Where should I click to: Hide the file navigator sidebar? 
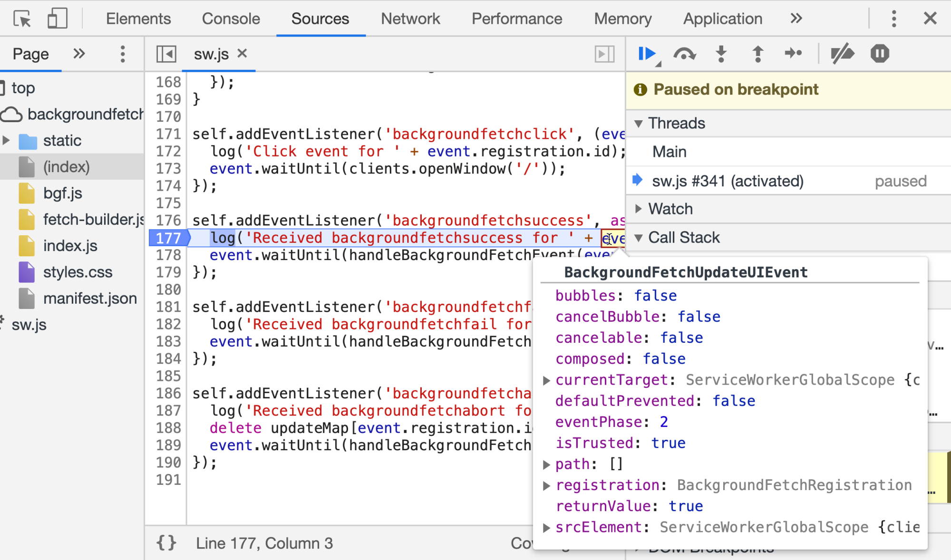coord(166,54)
